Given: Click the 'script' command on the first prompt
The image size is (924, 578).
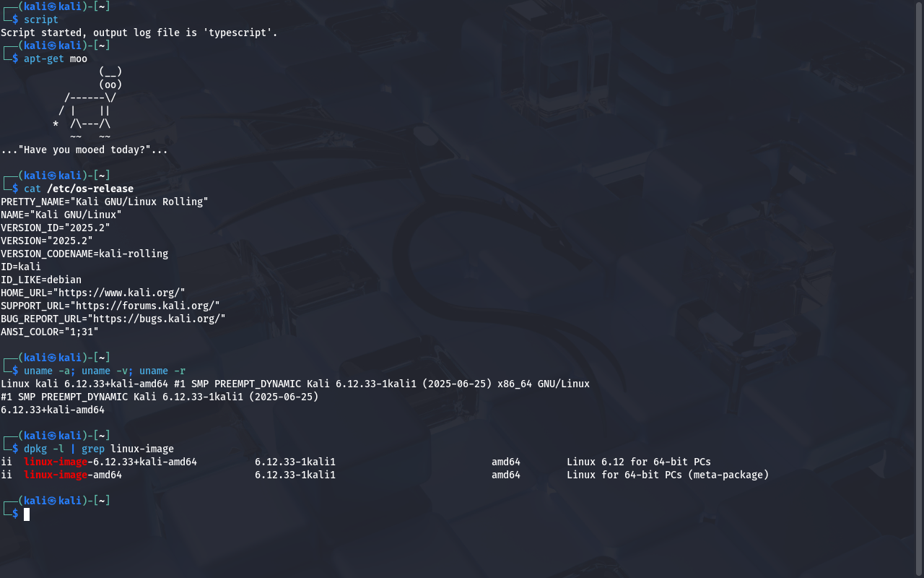Looking at the screenshot, I should [x=41, y=20].
